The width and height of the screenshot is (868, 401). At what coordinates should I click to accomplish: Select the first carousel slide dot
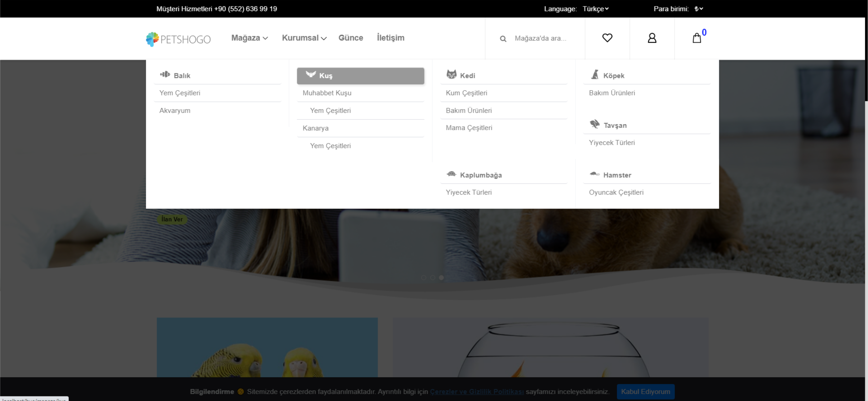click(424, 277)
